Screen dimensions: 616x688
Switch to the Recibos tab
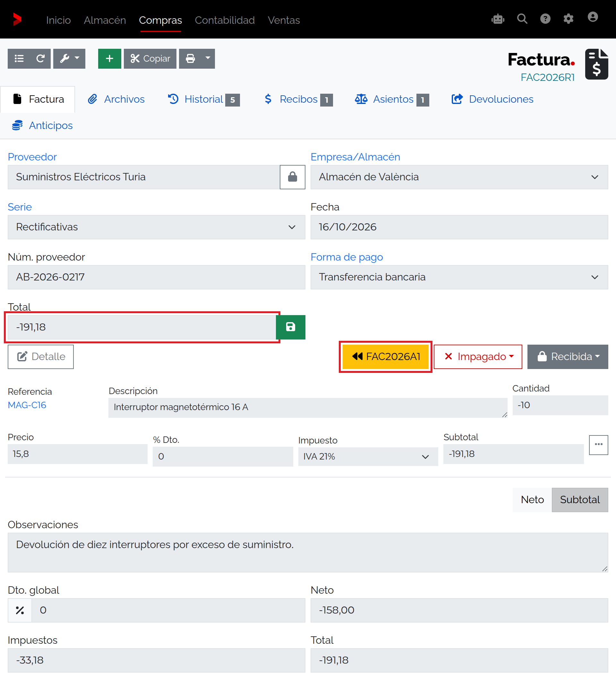(298, 99)
